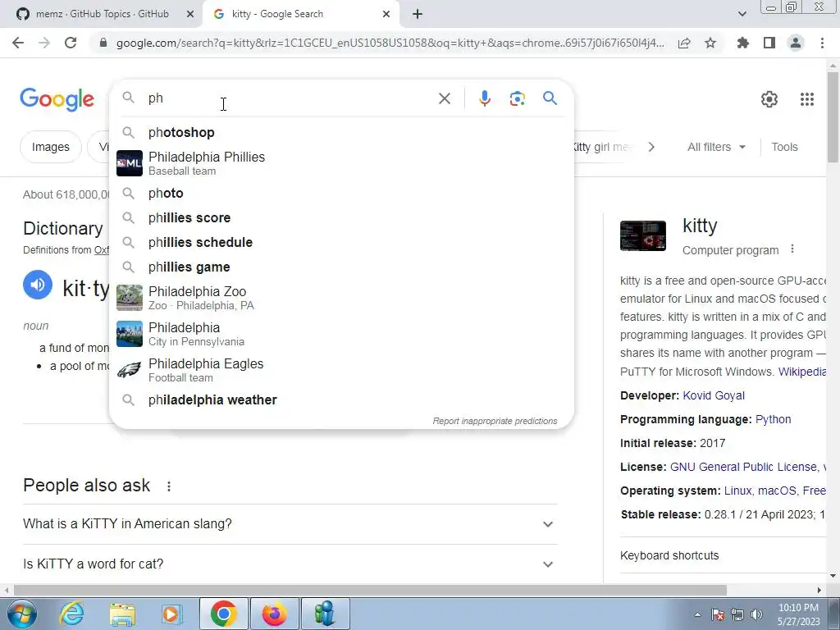This screenshot has width=840, height=630.
Task: Clear the search box with the X icon
Action: pyautogui.click(x=444, y=98)
